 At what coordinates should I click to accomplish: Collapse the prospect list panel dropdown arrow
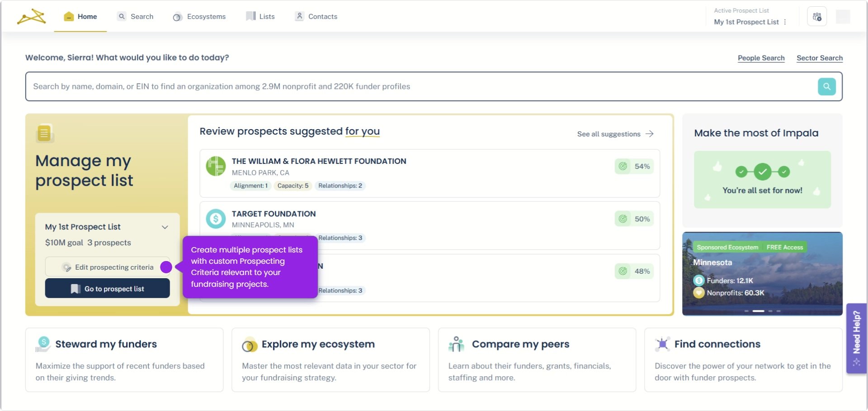pyautogui.click(x=165, y=227)
